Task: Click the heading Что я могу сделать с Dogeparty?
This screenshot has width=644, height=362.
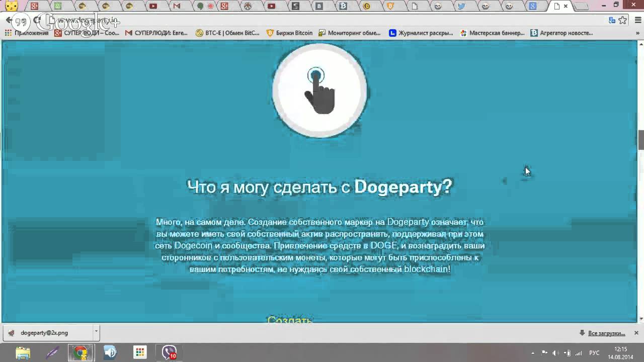Action: tap(320, 187)
